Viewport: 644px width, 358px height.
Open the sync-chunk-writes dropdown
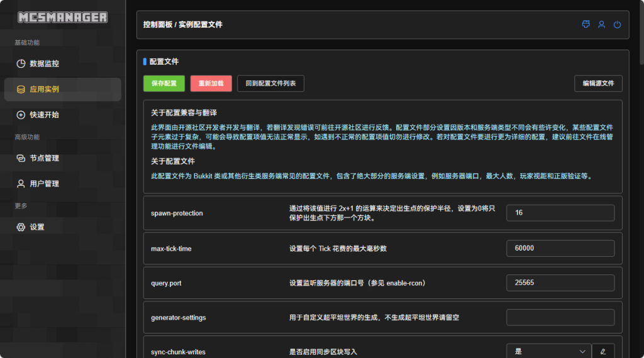[548, 352]
